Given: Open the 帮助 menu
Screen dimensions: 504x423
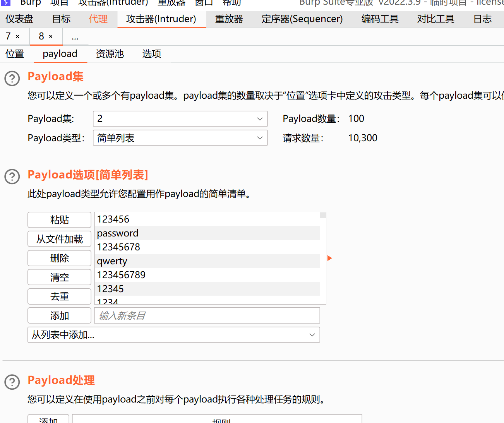Looking at the screenshot, I should [232, 2].
